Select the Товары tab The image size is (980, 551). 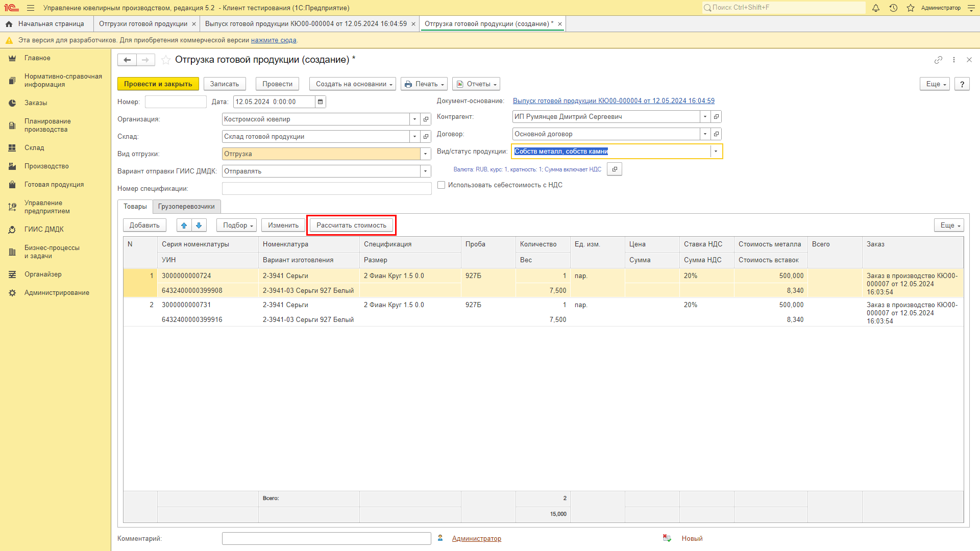tap(135, 206)
